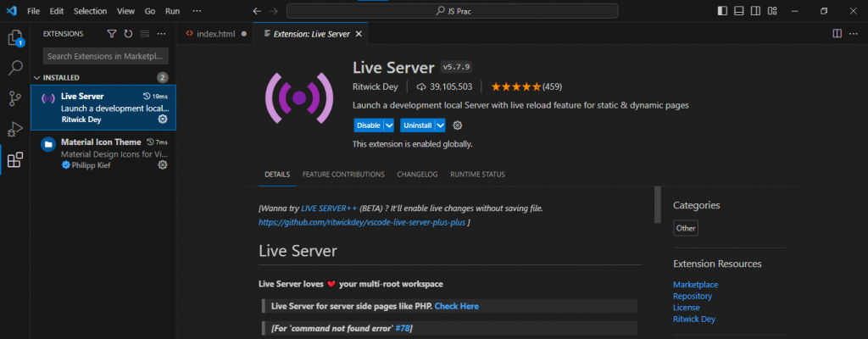This screenshot has width=868, height=339.
Task: Go back with the navigation arrow
Action: pyautogui.click(x=257, y=11)
